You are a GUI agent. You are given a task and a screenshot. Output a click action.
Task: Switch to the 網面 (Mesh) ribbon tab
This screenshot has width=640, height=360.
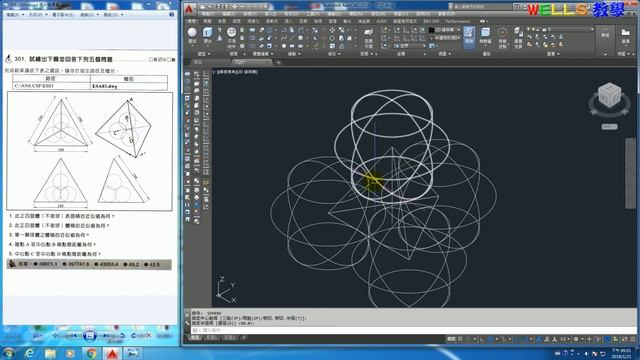(237, 21)
